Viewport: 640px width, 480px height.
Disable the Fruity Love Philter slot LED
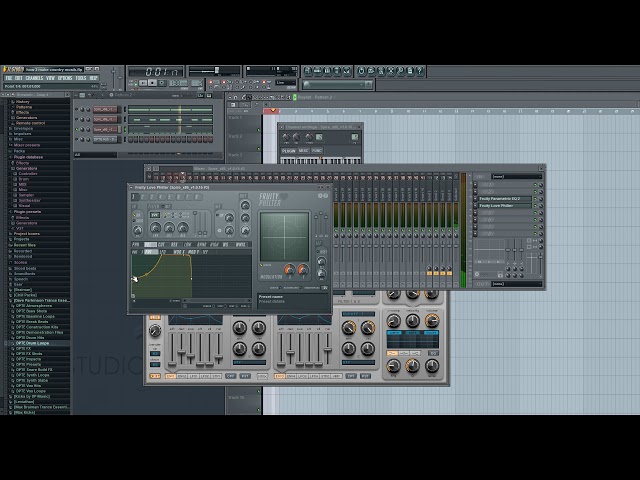pos(535,206)
